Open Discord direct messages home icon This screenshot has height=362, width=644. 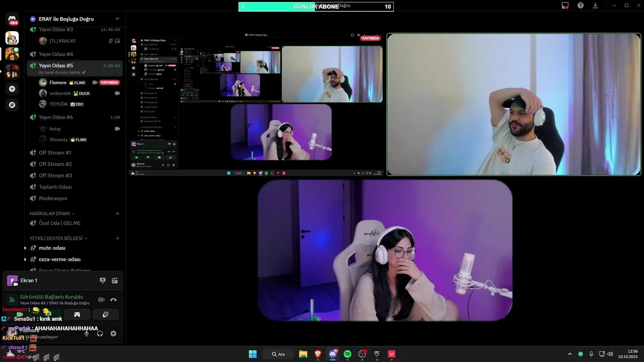pos(12,20)
